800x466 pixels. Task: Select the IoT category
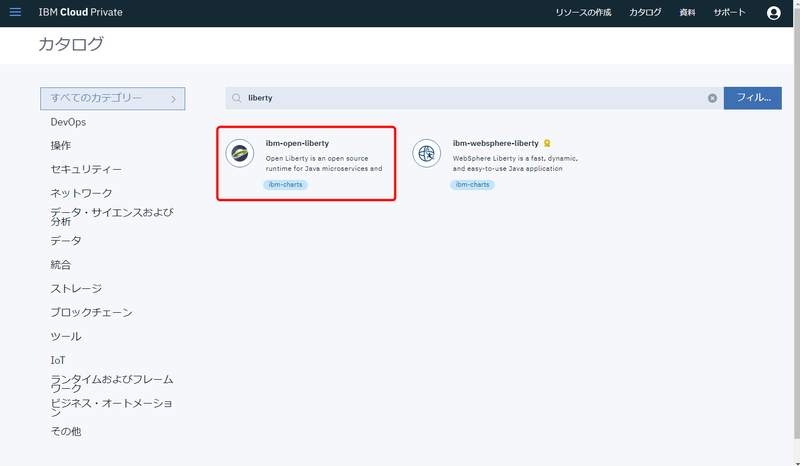click(58, 360)
